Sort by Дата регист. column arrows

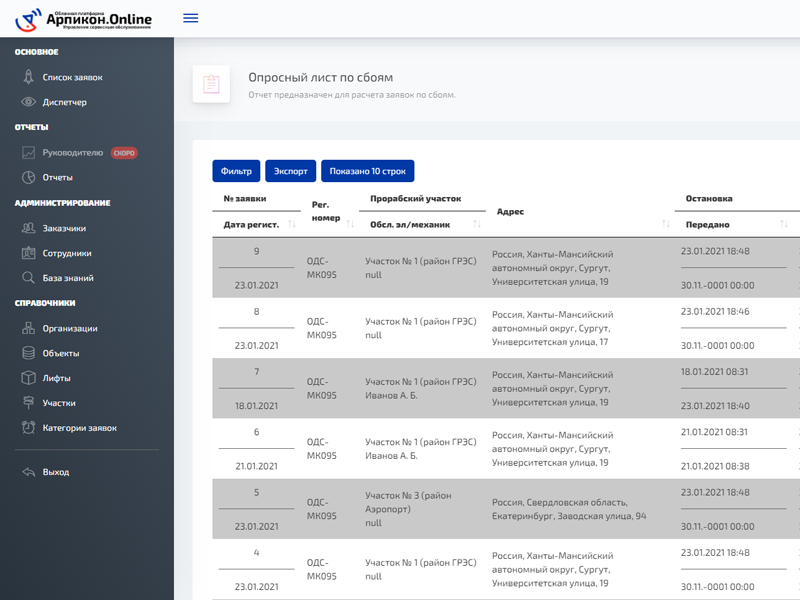coord(292,224)
